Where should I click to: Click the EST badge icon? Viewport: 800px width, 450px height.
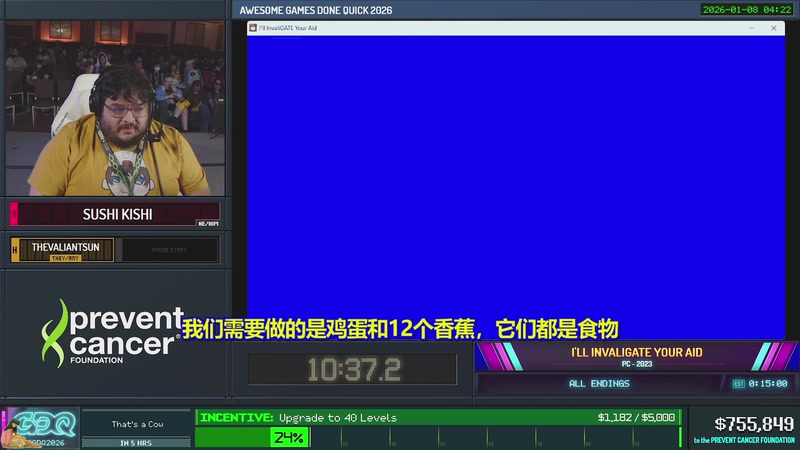coord(738,384)
